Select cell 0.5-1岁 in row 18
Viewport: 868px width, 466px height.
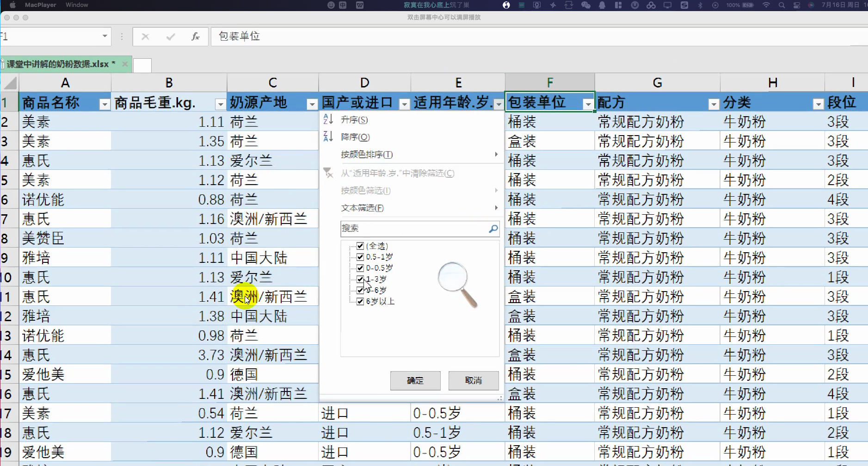coord(458,433)
